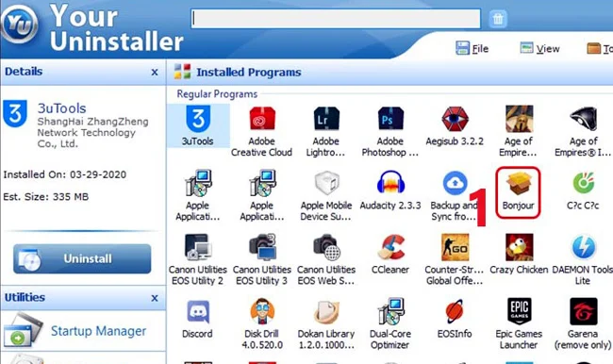
Task: Click the search input field
Action: [336, 18]
